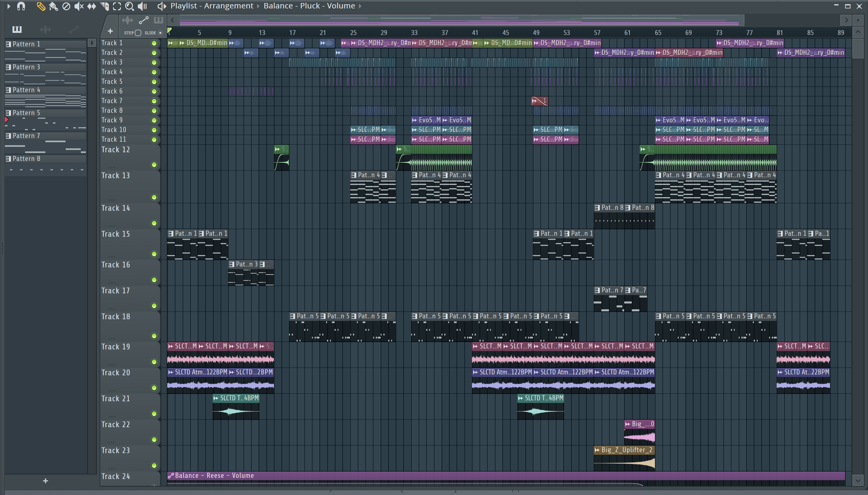The width and height of the screenshot is (868, 495).
Task: Select Pattern 3 in the picker
Action: [46, 67]
